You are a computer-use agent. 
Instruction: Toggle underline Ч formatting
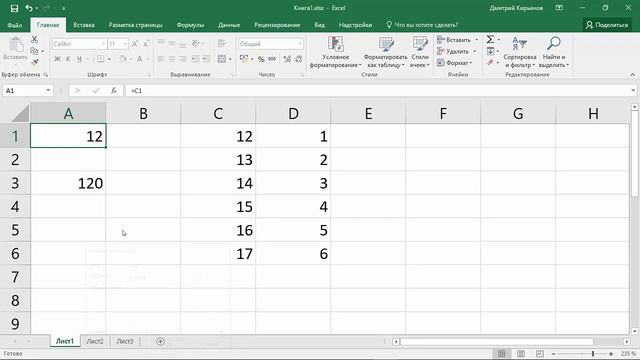coord(79,59)
